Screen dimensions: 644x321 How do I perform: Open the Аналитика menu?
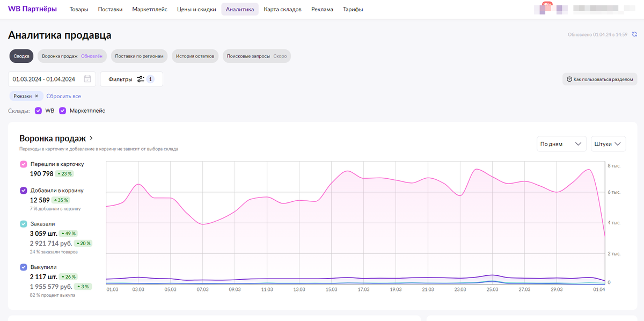240,9
